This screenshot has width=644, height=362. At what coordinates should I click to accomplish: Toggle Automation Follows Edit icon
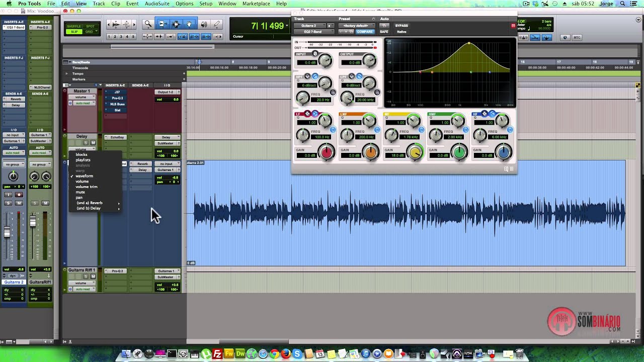(183, 36)
